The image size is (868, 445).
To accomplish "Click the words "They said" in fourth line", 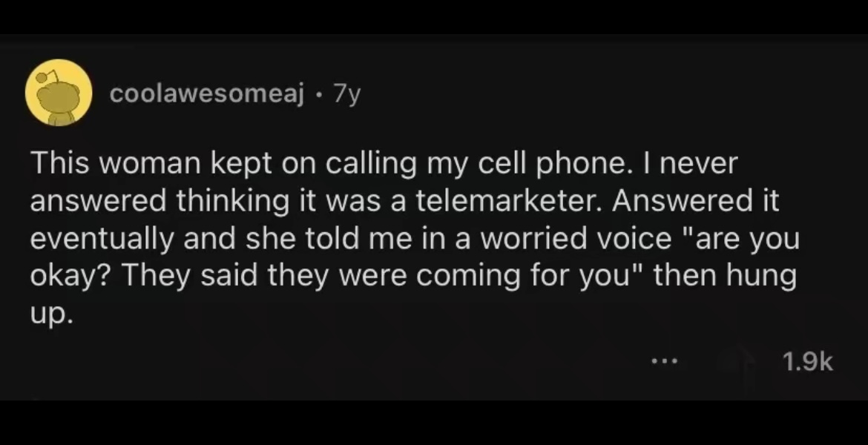I will point(189,276).
